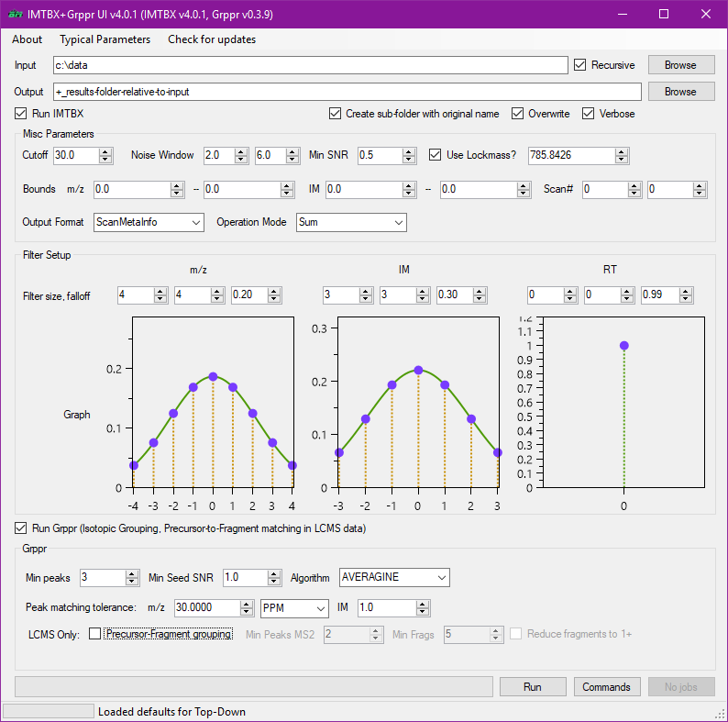
Task: Increase the lower m/z bound
Action: pos(176,185)
